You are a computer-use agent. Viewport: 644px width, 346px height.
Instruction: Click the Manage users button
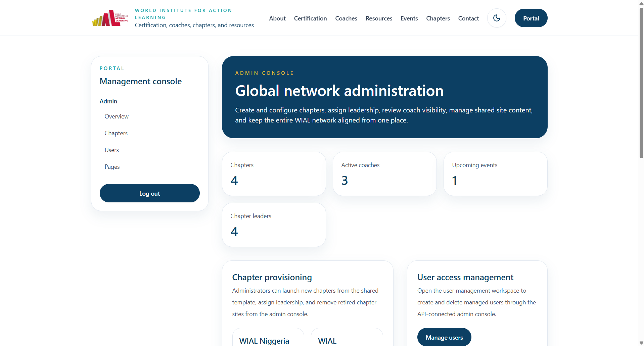click(x=444, y=337)
